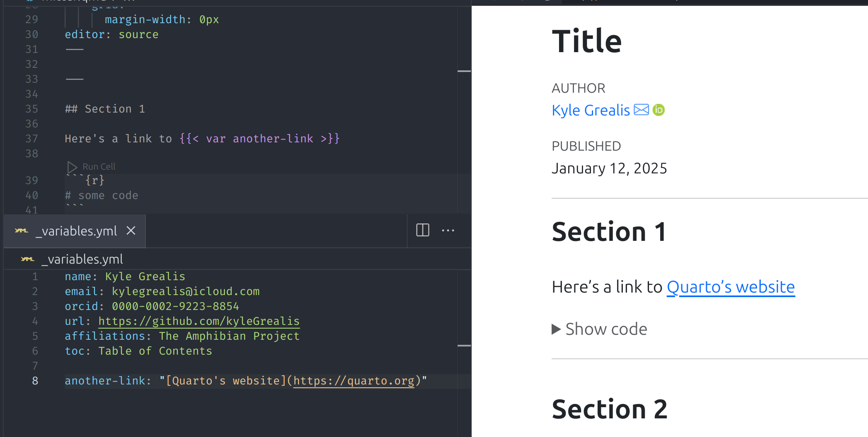Image resolution: width=868 pixels, height=437 pixels.
Task: Click the Title heading in preview
Action: click(587, 41)
